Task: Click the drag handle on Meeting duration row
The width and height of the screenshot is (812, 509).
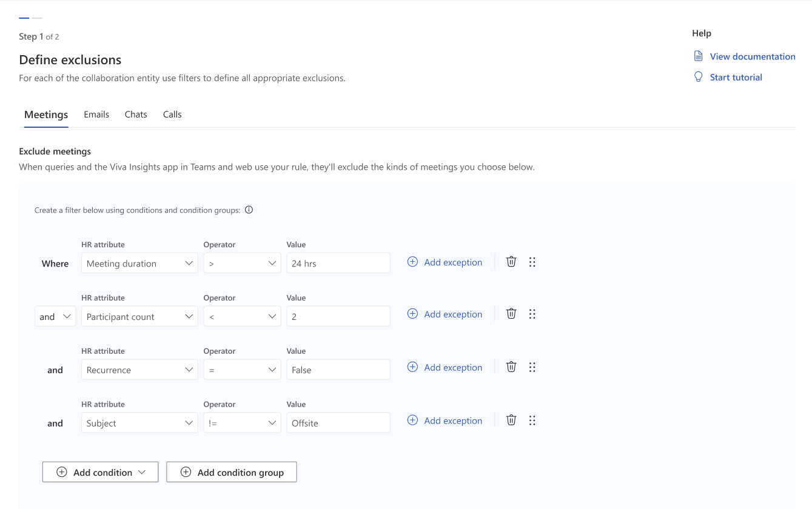Action: click(532, 261)
